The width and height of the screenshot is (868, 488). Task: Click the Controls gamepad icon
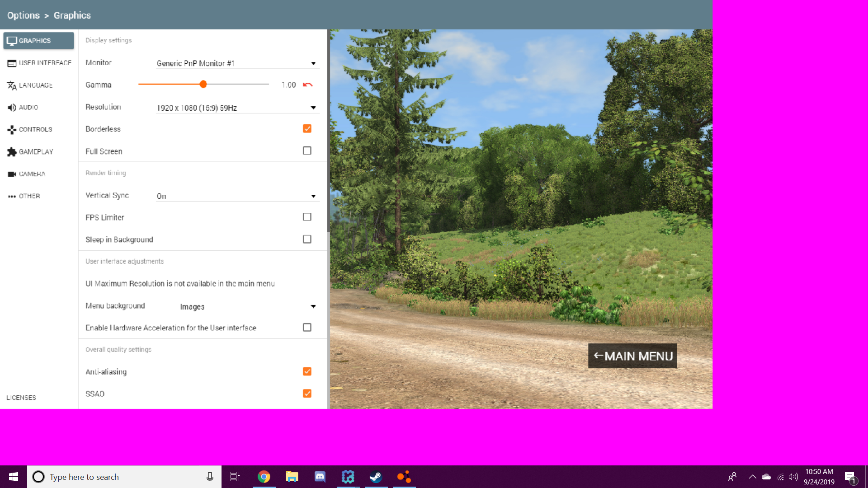(x=12, y=130)
